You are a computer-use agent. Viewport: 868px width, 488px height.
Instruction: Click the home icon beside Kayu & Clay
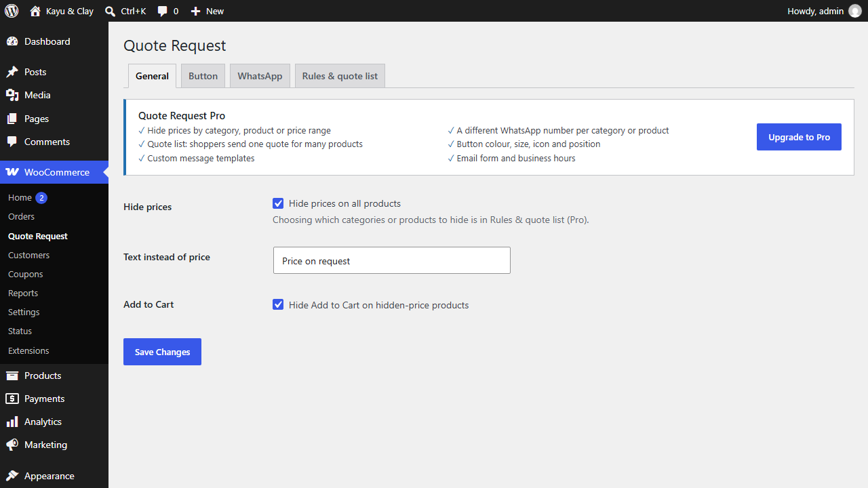pos(35,11)
